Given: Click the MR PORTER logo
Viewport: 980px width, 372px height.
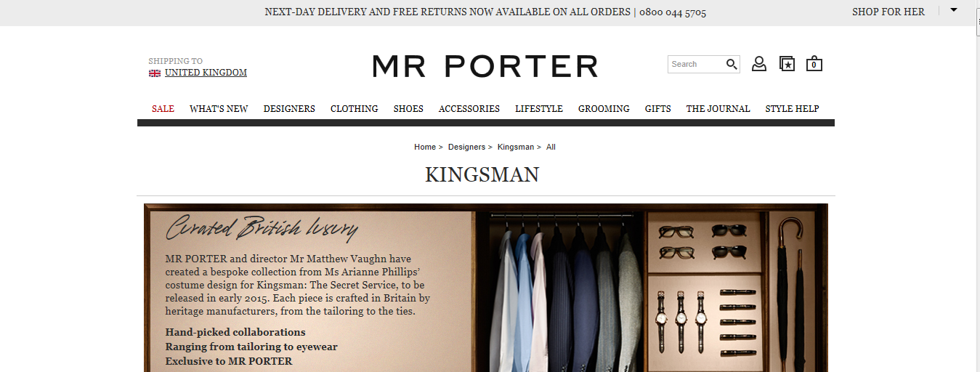Looking at the screenshot, I should (x=485, y=66).
